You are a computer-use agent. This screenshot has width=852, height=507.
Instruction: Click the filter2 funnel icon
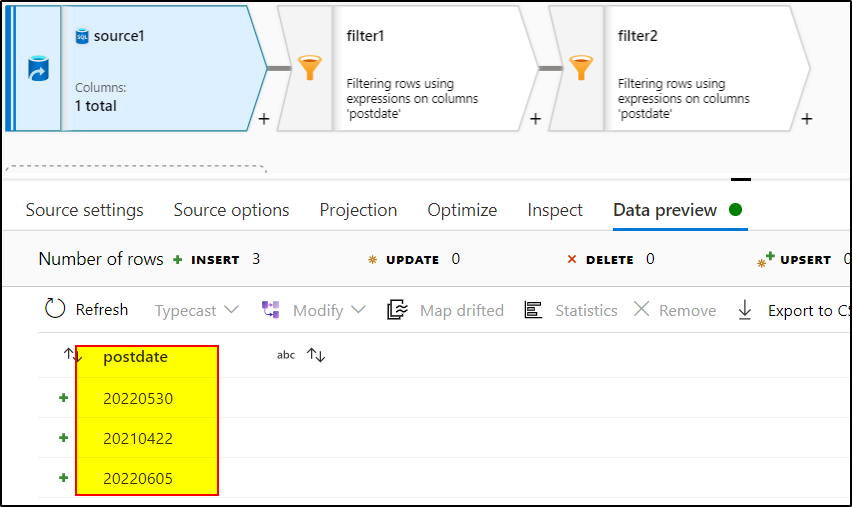pyautogui.click(x=581, y=68)
